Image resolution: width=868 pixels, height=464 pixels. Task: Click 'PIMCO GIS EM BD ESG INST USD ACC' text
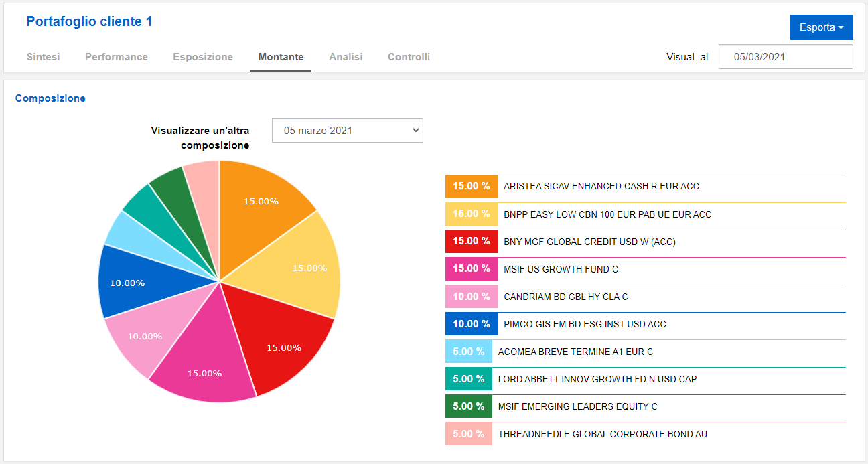tap(585, 324)
